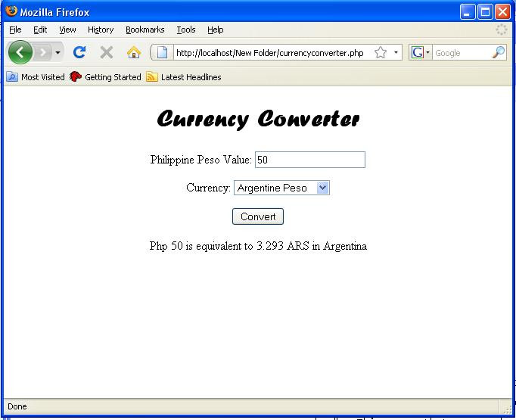516x420 pixels.
Task: Open the Latest Headlines feed
Action: [x=184, y=77]
